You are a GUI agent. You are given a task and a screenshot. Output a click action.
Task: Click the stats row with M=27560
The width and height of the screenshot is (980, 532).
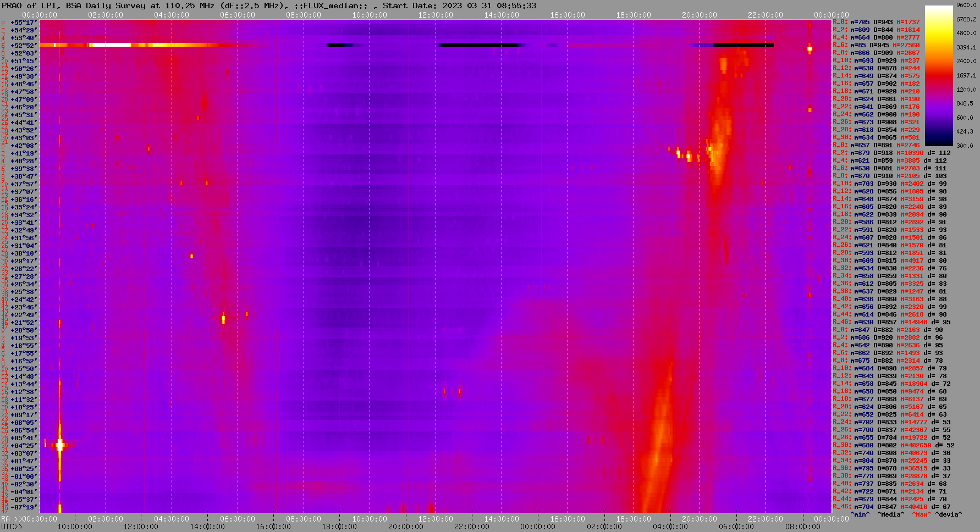click(x=876, y=45)
